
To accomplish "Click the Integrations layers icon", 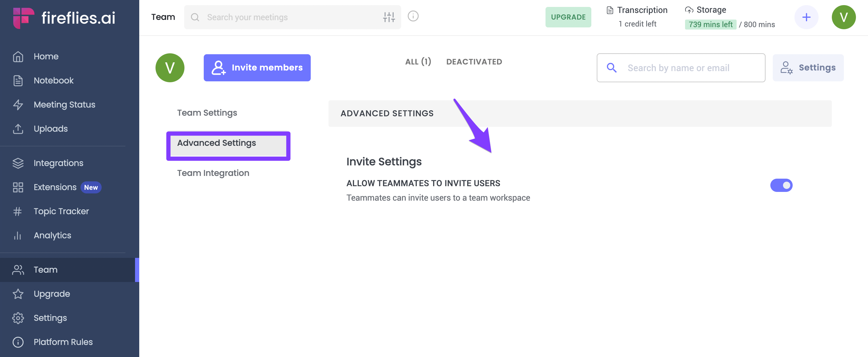I will pos(18,163).
